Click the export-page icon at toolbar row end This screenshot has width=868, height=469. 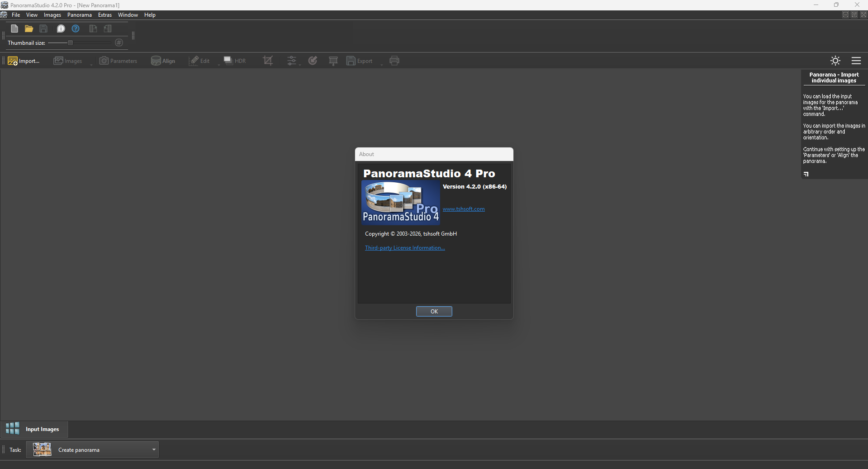[x=108, y=29]
